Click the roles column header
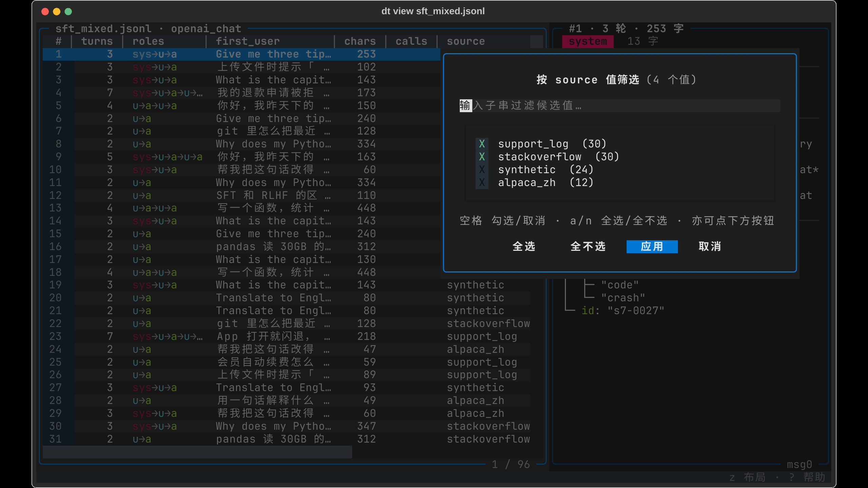Screen dimensions: 868x488 [148, 41]
